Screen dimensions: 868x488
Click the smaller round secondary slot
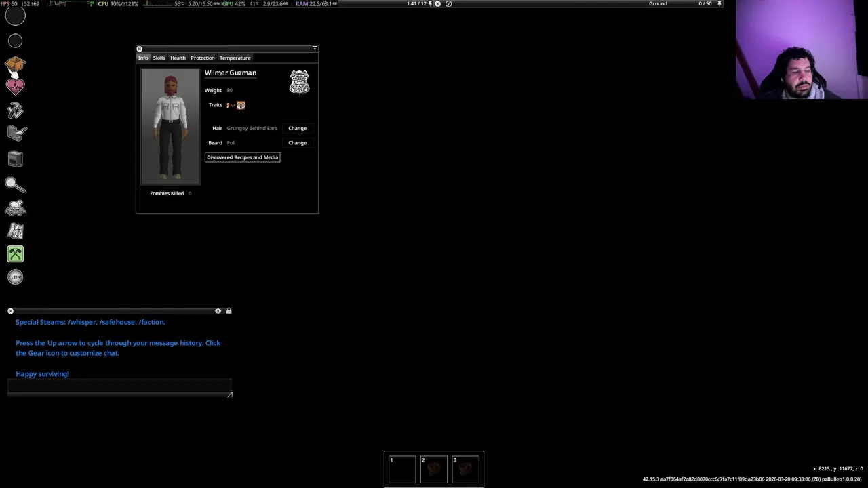tap(15, 41)
